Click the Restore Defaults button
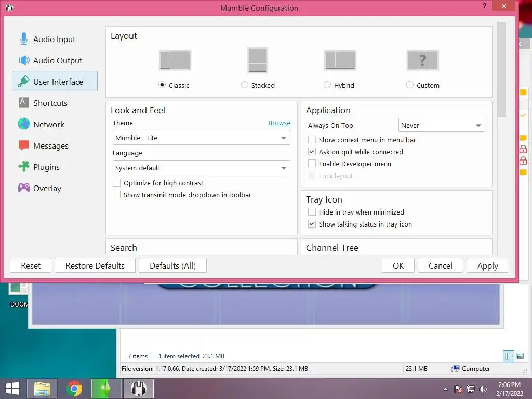This screenshot has height=399, width=532. pyautogui.click(x=95, y=265)
